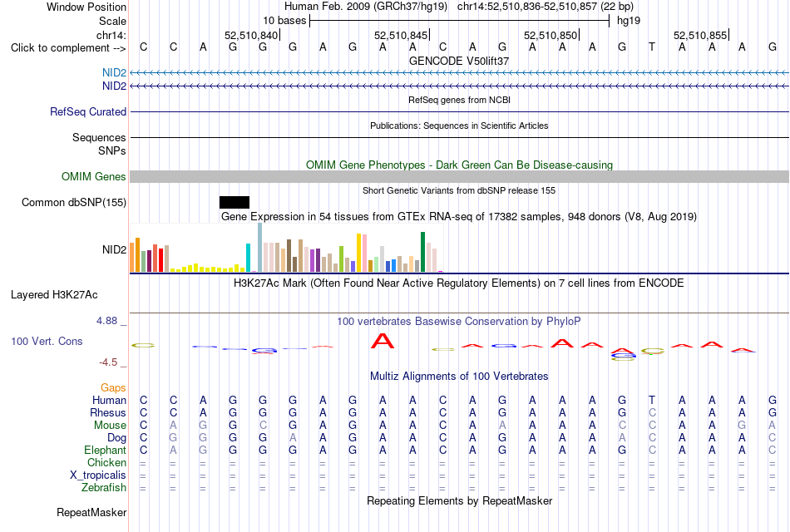The image size is (790, 532).
Task: Click the Sequences track label
Action: (99, 137)
